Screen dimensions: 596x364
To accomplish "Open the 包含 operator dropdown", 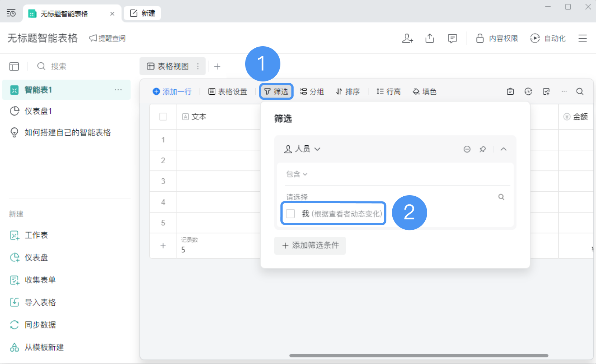I will click(x=297, y=174).
